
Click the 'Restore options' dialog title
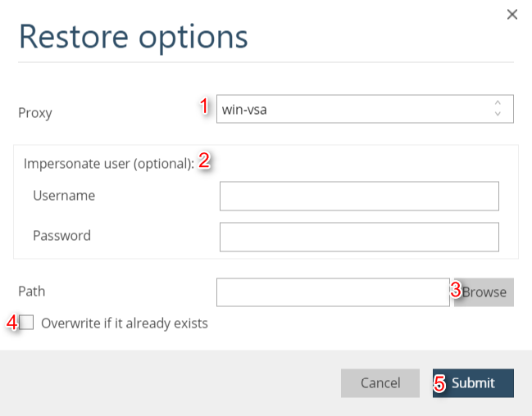coord(133,37)
